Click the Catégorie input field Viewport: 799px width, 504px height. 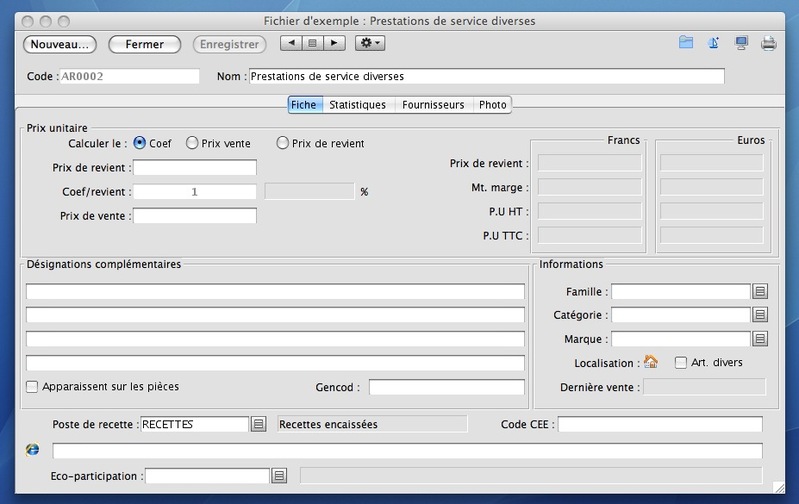(x=681, y=315)
